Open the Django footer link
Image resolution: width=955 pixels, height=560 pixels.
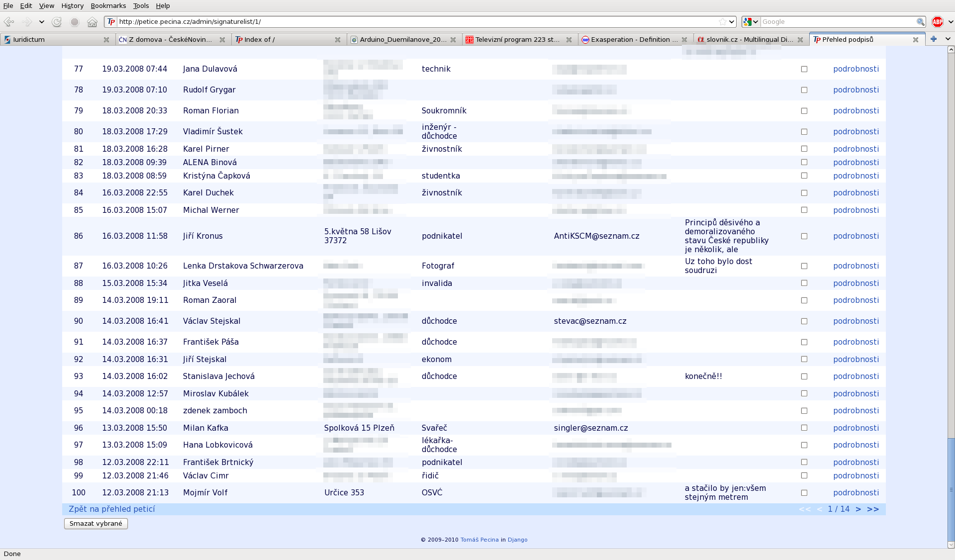[x=517, y=540]
